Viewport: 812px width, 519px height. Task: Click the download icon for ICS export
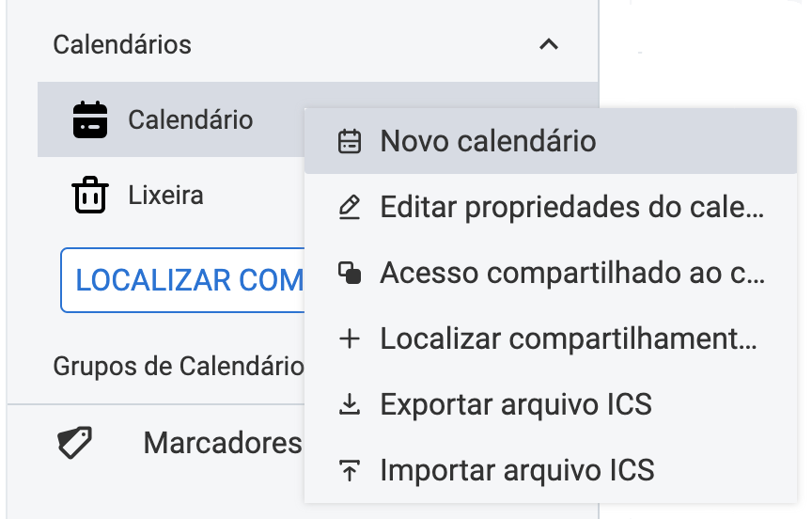[x=350, y=404]
